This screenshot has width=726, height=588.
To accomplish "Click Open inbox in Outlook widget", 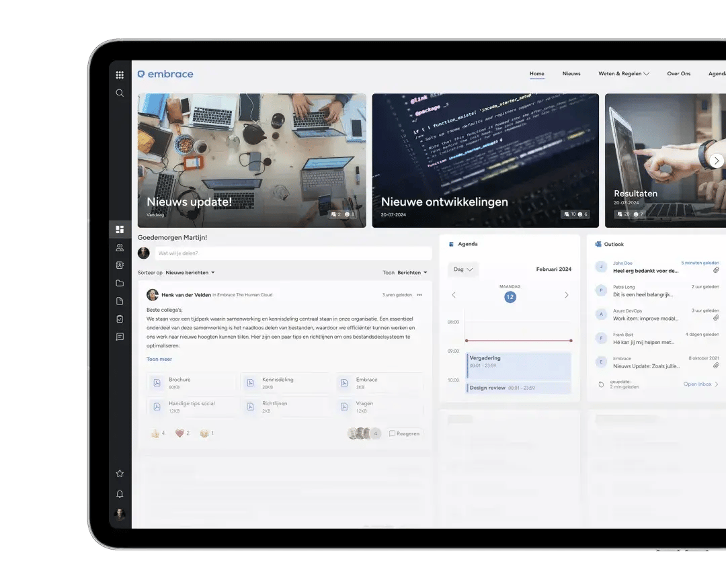I will (x=700, y=384).
